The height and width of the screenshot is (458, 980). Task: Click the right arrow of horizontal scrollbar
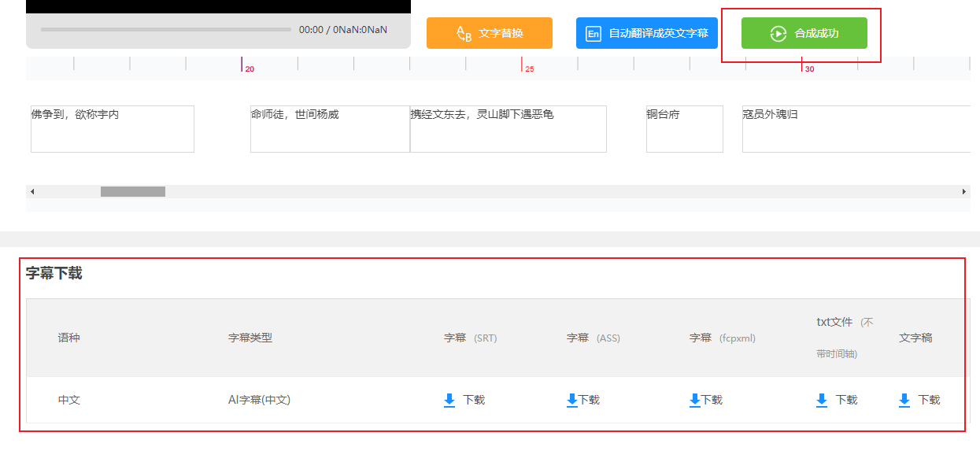pos(964,190)
